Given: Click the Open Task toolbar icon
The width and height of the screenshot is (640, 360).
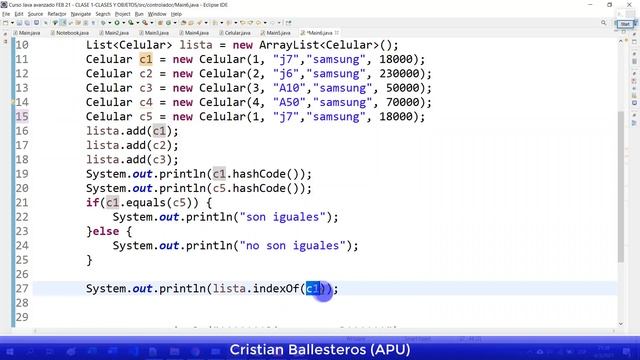Looking at the screenshot, I should (x=191, y=23).
